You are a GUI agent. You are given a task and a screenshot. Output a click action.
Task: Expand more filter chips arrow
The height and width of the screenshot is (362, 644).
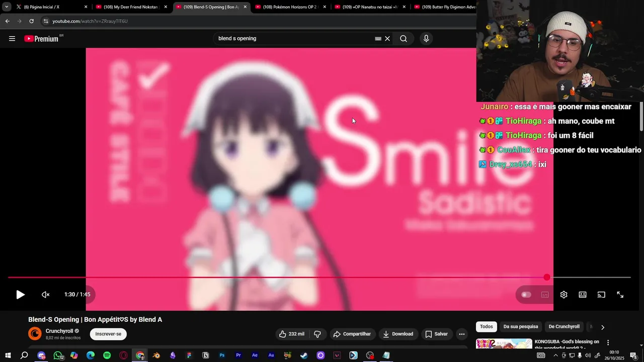(x=603, y=327)
